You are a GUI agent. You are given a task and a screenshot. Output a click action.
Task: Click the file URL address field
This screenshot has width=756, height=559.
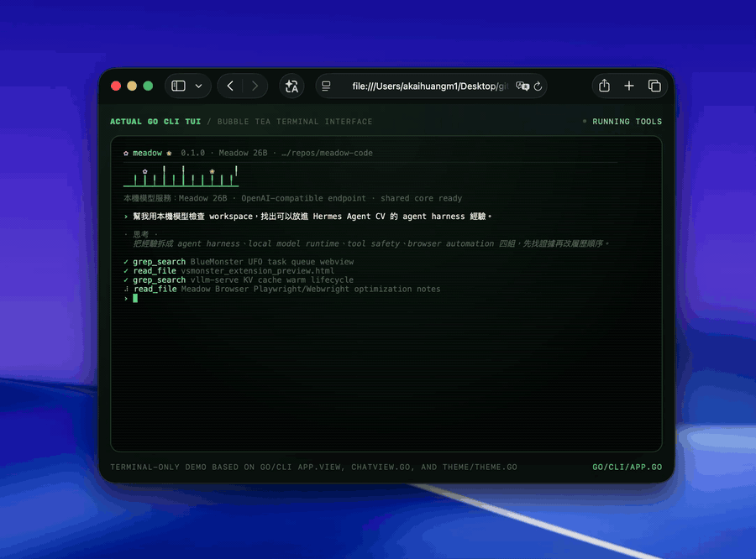coord(430,86)
